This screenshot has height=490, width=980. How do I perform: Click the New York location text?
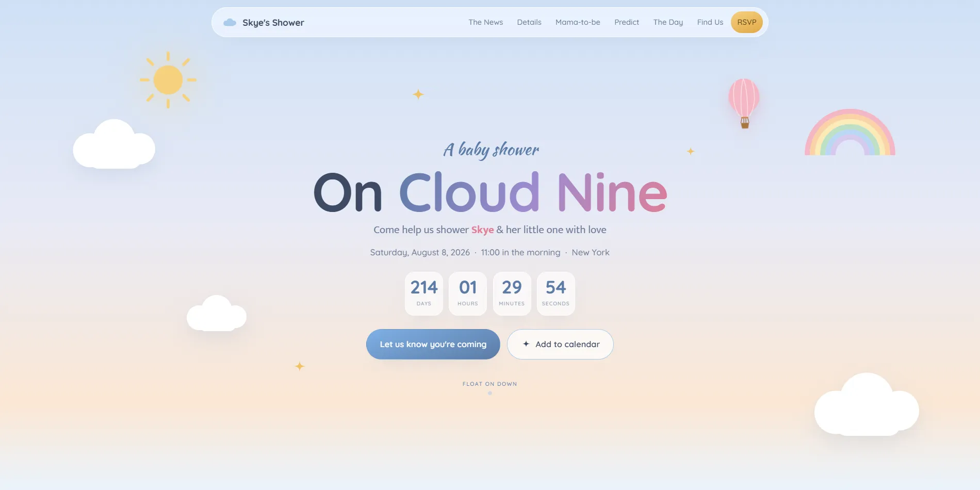tap(591, 252)
